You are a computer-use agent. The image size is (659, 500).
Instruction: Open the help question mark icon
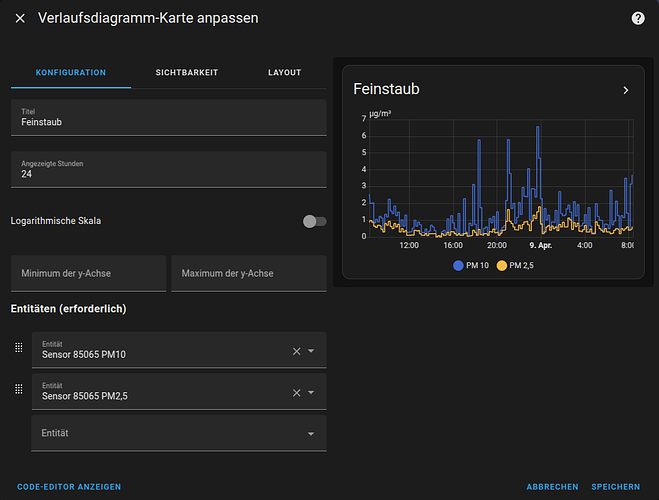(638, 18)
